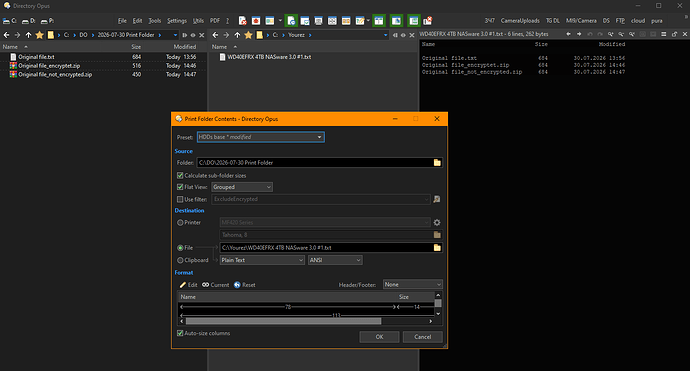The image size is (690, 371).
Task: Open the Flat View Grouped dropdown
Action: (242, 187)
